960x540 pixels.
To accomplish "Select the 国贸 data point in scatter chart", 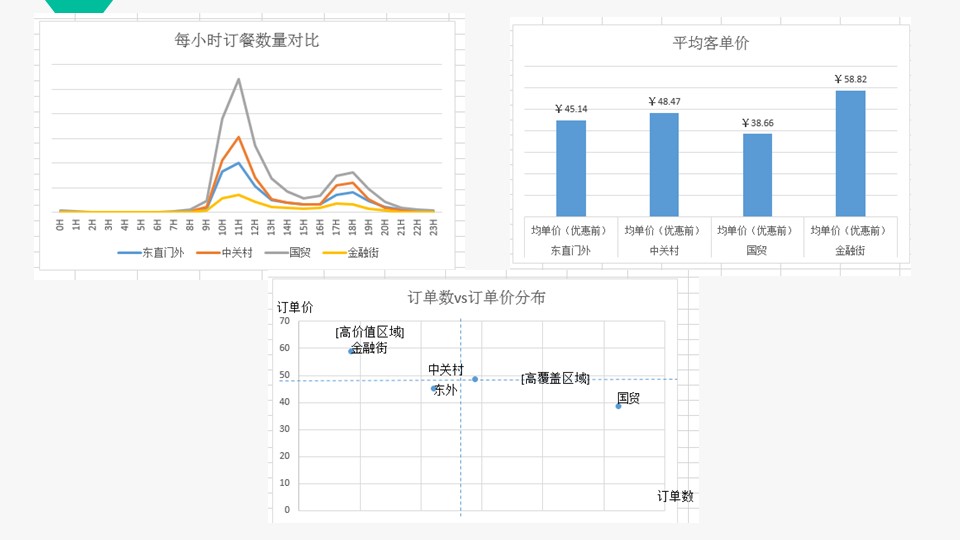I will [618, 406].
